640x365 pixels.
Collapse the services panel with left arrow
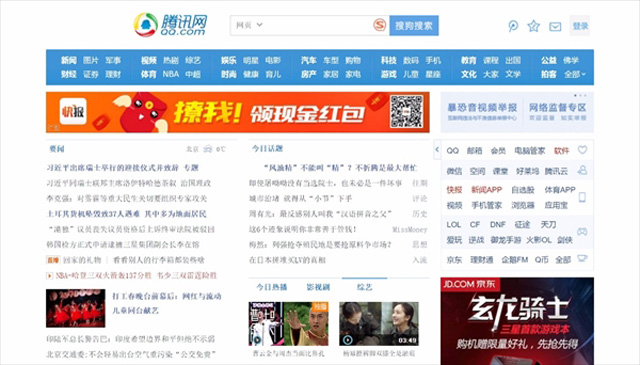point(437,150)
